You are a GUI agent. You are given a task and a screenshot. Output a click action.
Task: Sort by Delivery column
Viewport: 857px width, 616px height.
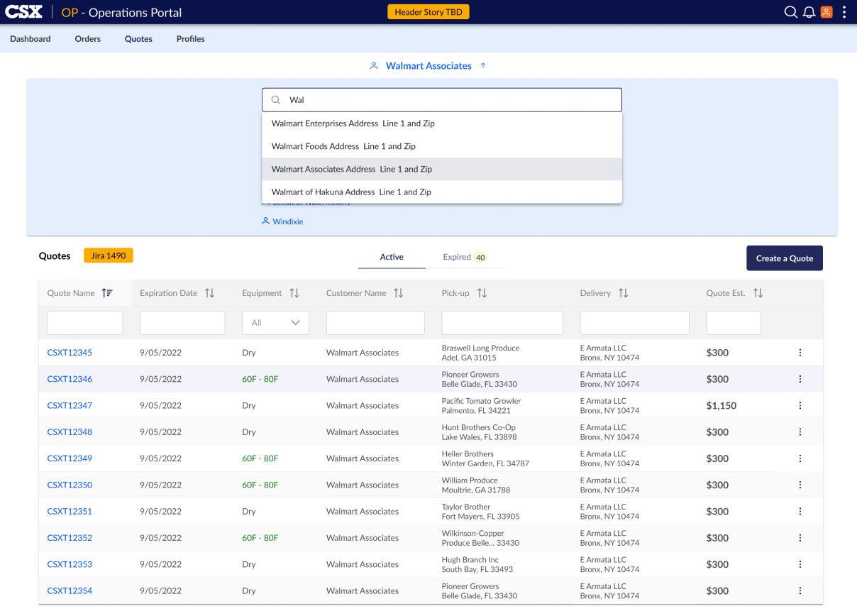coord(624,293)
